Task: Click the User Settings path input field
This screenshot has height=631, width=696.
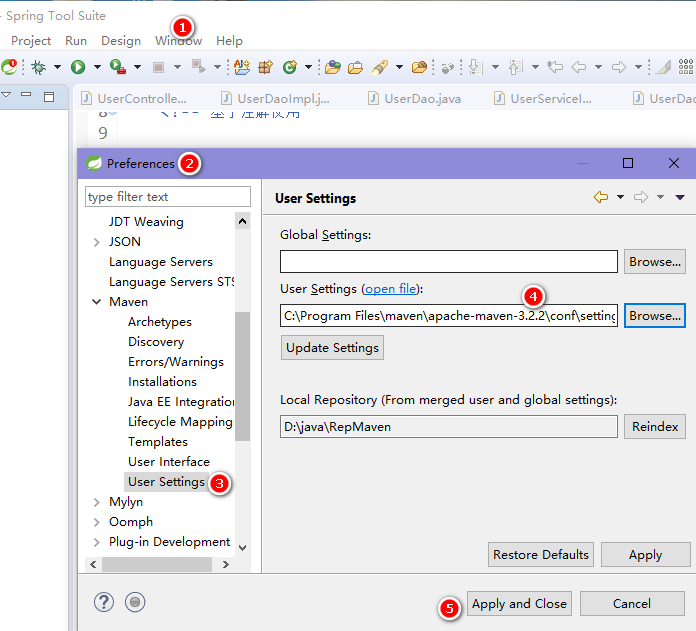Action: coord(449,316)
